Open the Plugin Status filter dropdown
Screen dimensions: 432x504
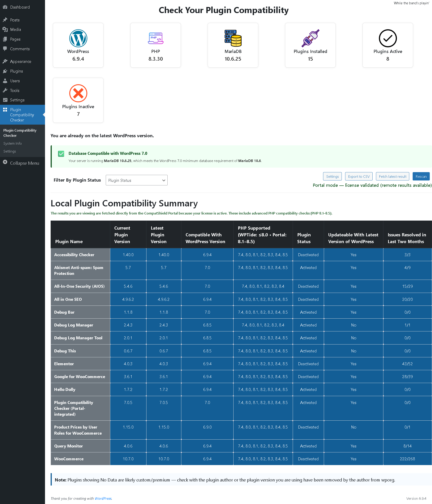pos(137,180)
